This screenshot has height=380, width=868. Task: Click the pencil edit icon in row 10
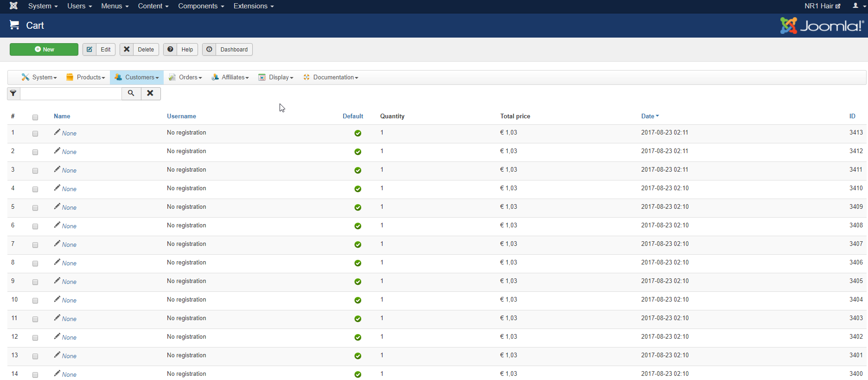(57, 299)
